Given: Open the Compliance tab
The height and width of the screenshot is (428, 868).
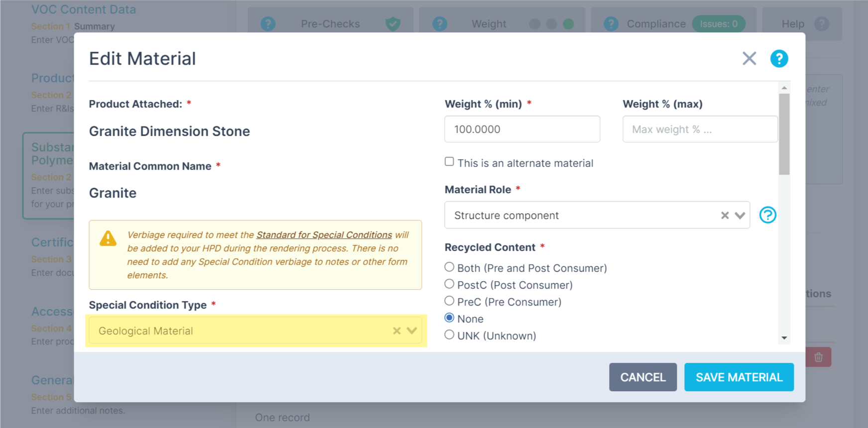Looking at the screenshot, I should coord(656,24).
